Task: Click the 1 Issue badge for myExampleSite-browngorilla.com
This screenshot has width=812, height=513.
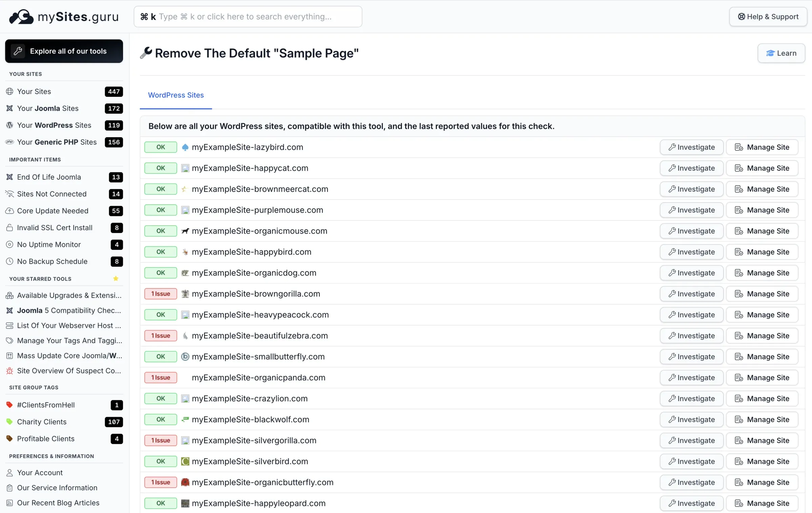Action: [x=160, y=294]
